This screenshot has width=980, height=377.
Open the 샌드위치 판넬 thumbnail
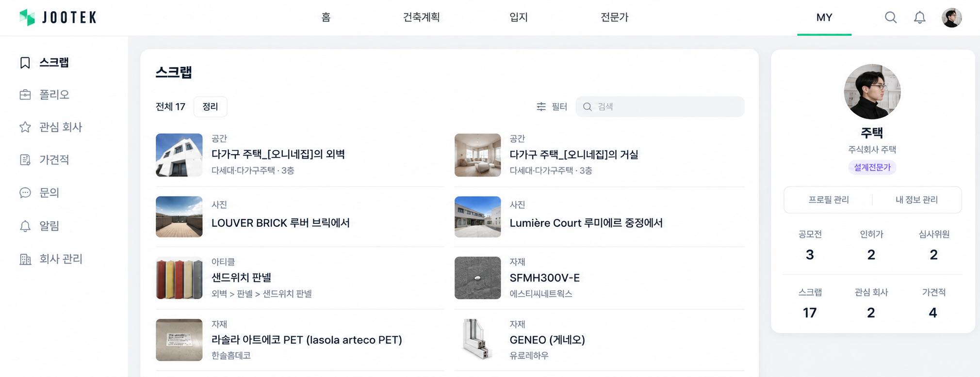(179, 278)
